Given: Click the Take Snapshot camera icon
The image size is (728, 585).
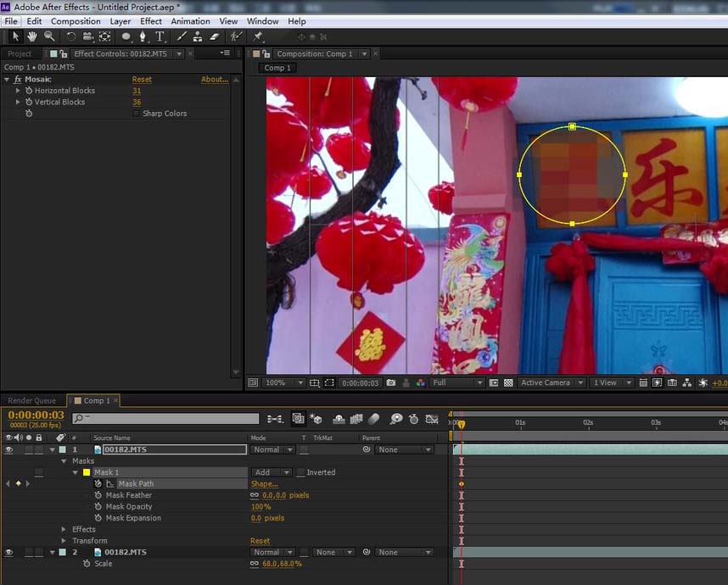Looking at the screenshot, I should (391, 383).
